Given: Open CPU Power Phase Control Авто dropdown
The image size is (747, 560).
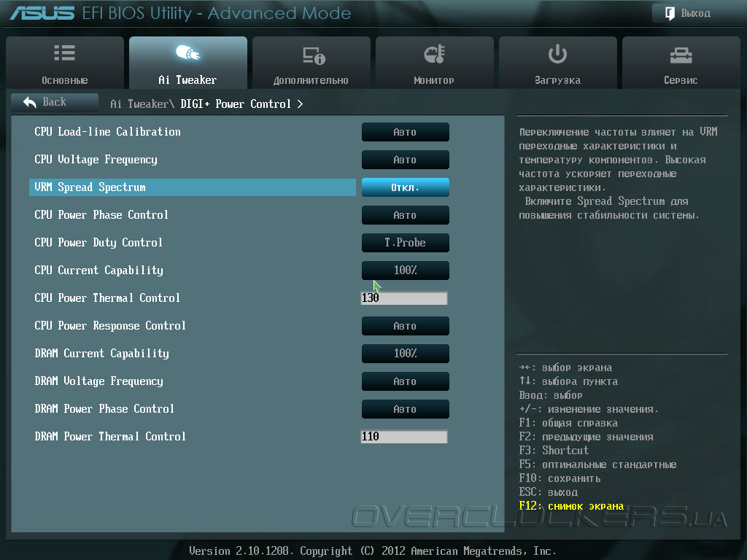Looking at the screenshot, I should [405, 215].
